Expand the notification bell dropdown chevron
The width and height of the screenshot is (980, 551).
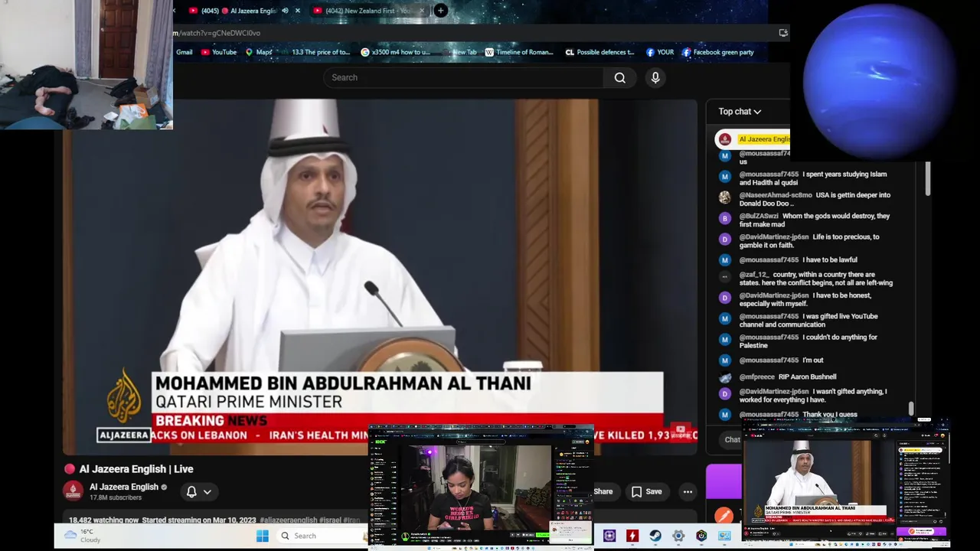click(207, 492)
